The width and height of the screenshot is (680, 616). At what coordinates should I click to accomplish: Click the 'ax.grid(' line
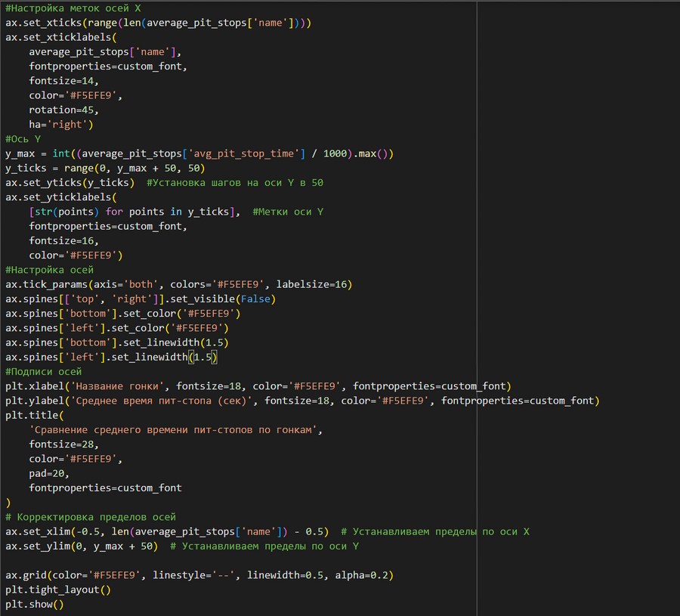point(199,575)
